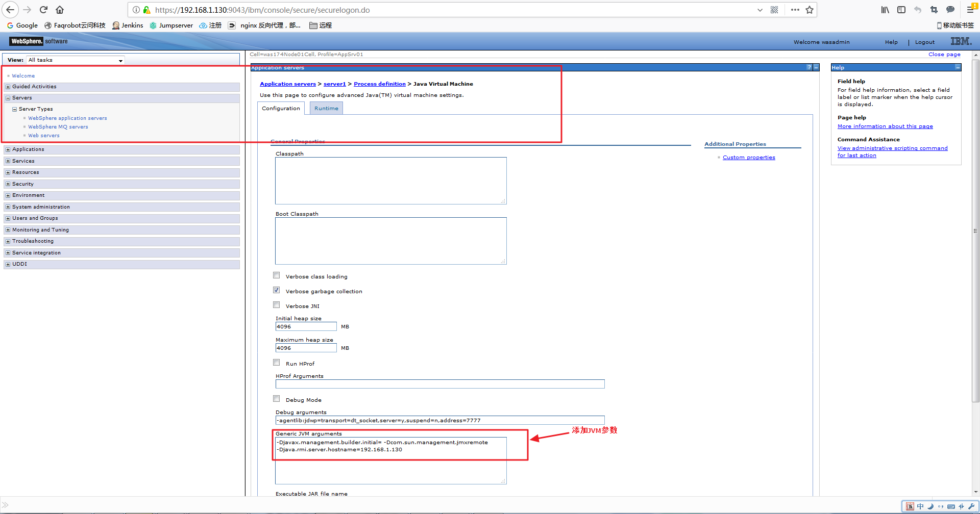Toggle the IME moon half-width icon
980x514 pixels.
930,506
